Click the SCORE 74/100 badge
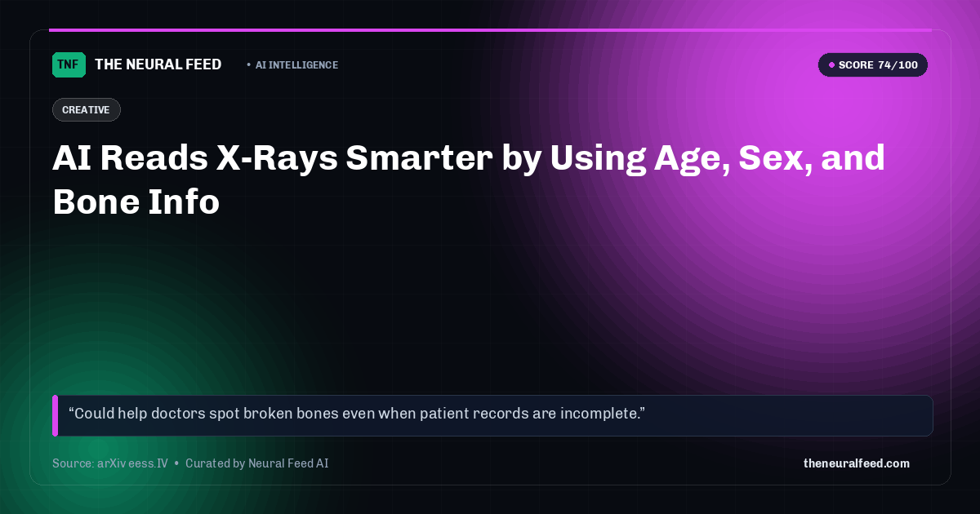980x514 pixels. pyautogui.click(x=872, y=64)
